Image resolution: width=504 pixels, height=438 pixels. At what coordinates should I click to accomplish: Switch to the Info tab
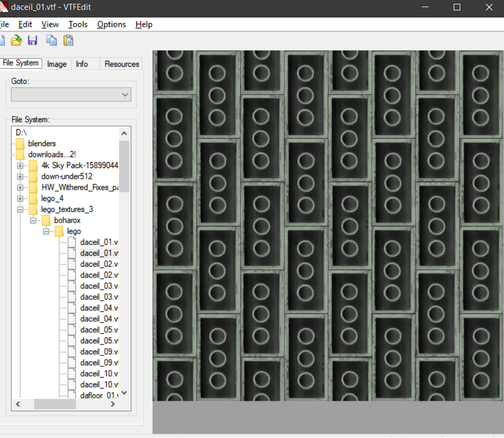pos(82,64)
